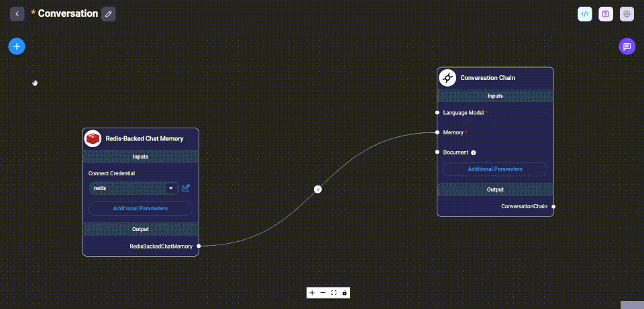Fit the canvas view to screen
This screenshot has width=644, height=309.
pos(333,293)
